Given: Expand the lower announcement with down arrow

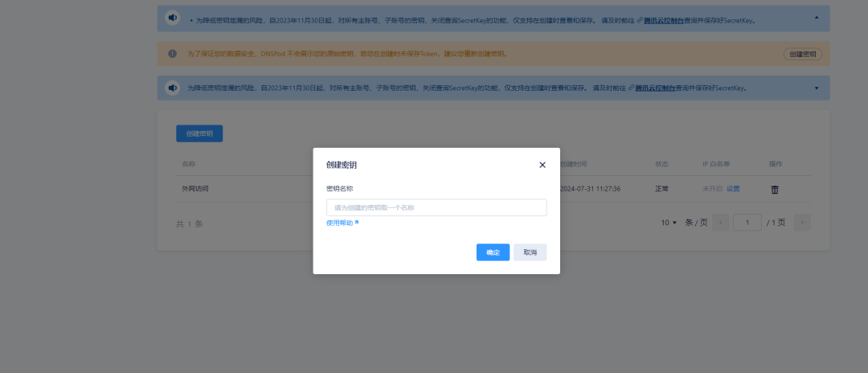Looking at the screenshot, I should coord(816,88).
